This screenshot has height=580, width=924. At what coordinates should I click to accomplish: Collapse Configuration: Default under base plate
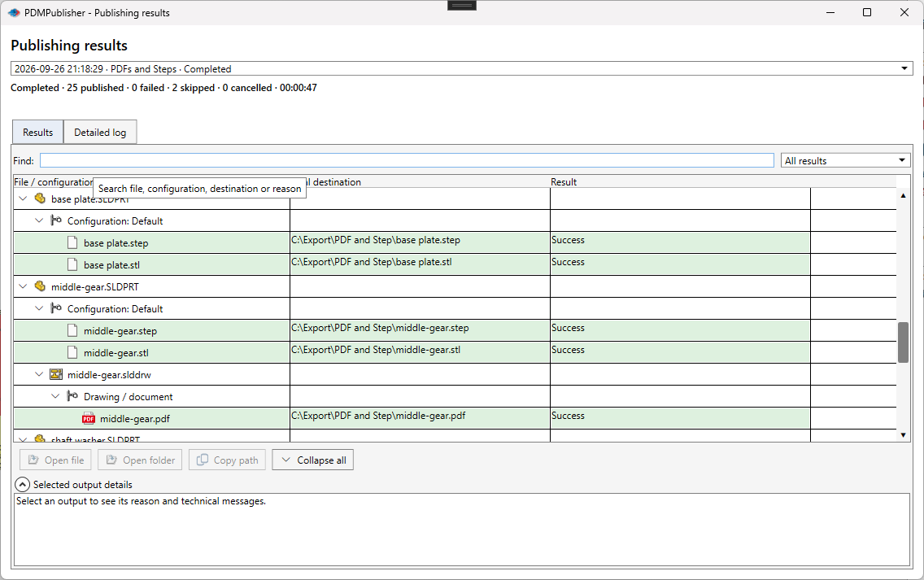[x=39, y=220]
